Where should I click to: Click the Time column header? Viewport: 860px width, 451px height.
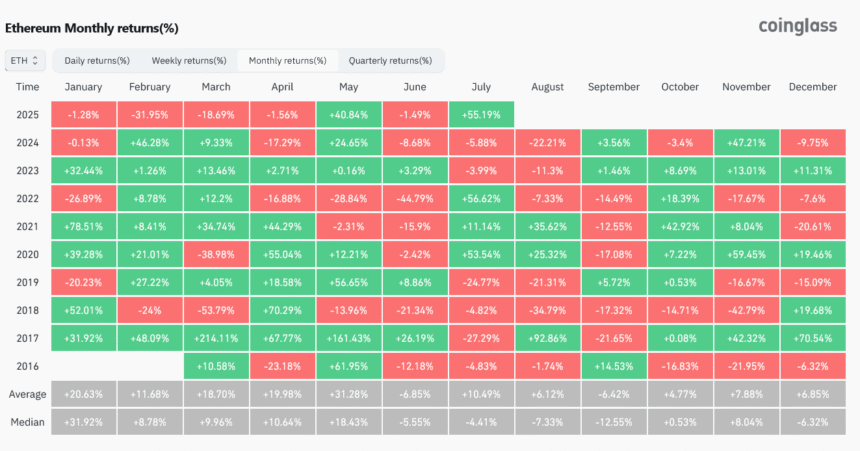pos(28,87)
